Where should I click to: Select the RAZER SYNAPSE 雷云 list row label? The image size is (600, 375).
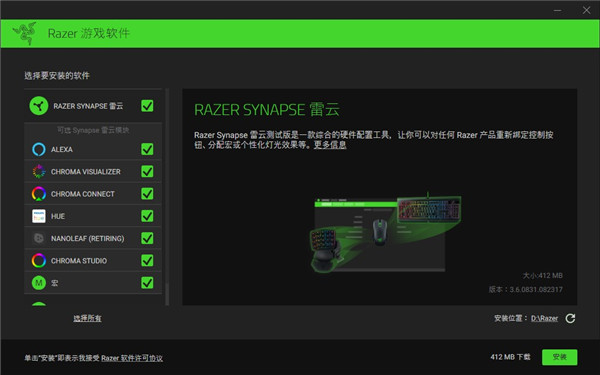88,106
